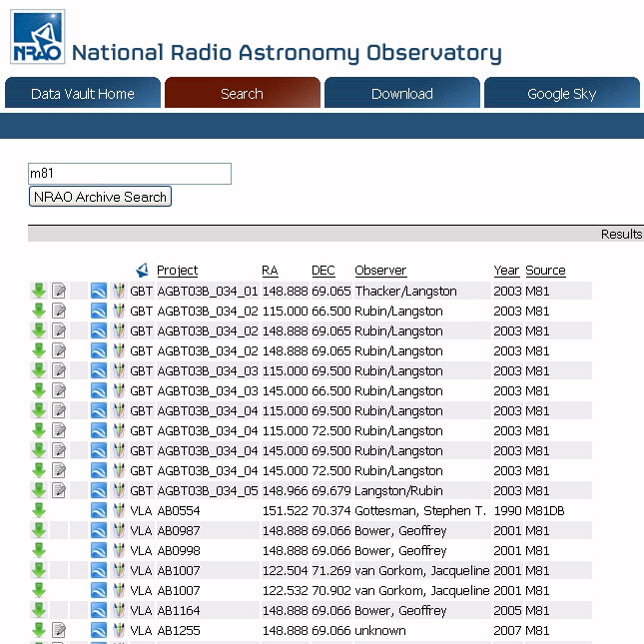Click pencil-cup tools icon for AB1255 row
The width and height of the screenshot is (644, 644).
tap(119, 630)
